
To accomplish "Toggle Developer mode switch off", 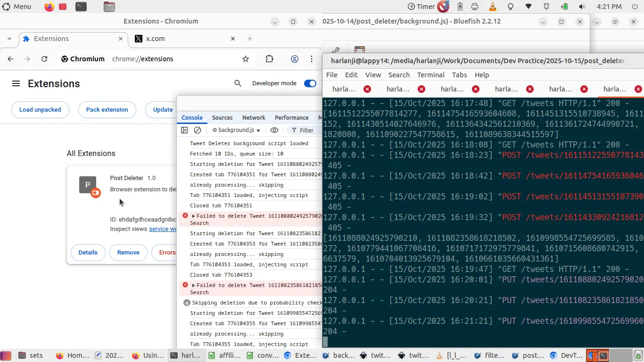I will [x=310, y=83].
